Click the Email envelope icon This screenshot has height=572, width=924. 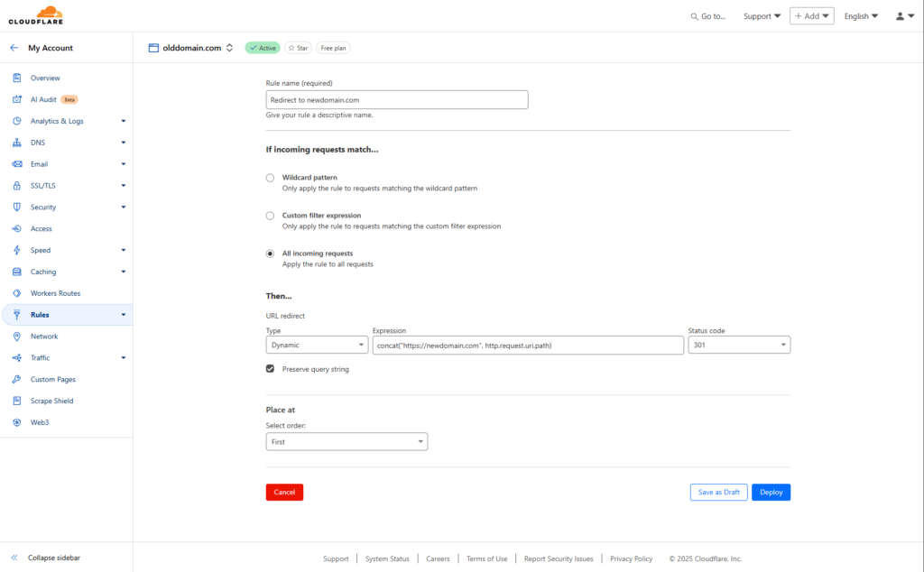17,164
